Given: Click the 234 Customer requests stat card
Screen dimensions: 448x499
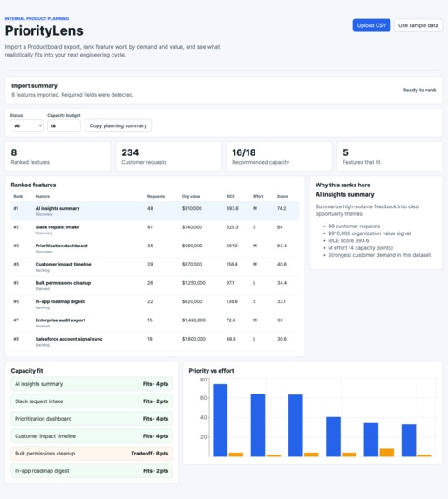Looking at the screenshot, I should (x=168, y=156).
